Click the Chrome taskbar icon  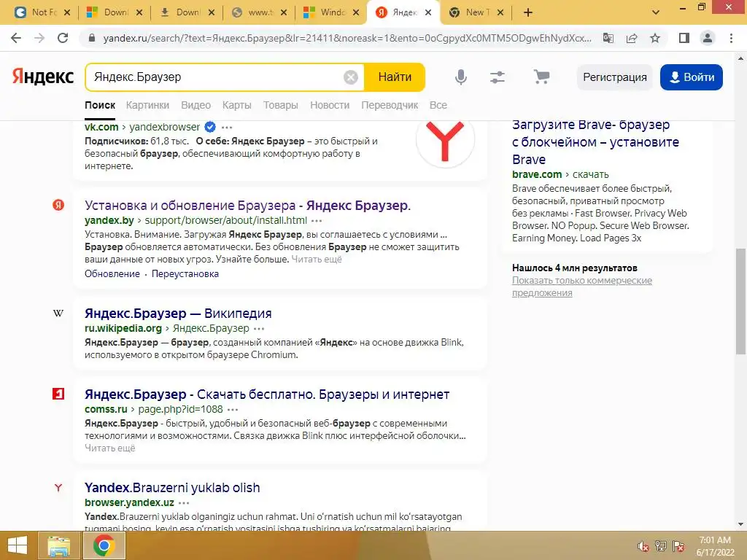(104, 545)
